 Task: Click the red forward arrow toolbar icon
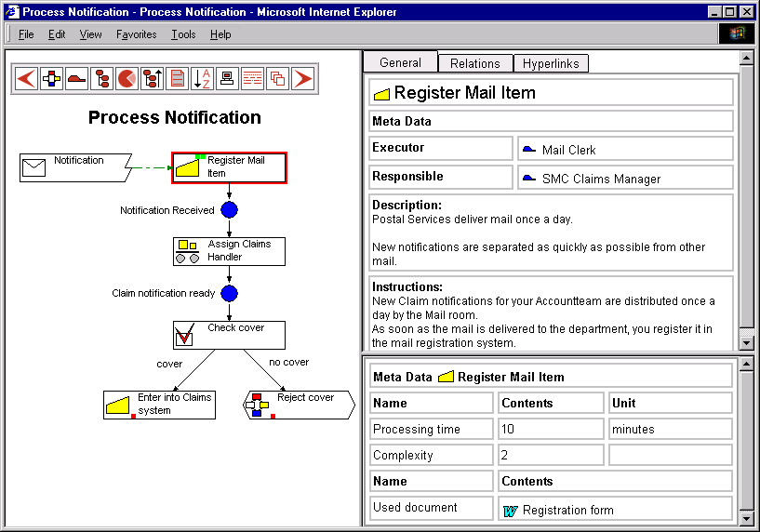pos(303,79)
